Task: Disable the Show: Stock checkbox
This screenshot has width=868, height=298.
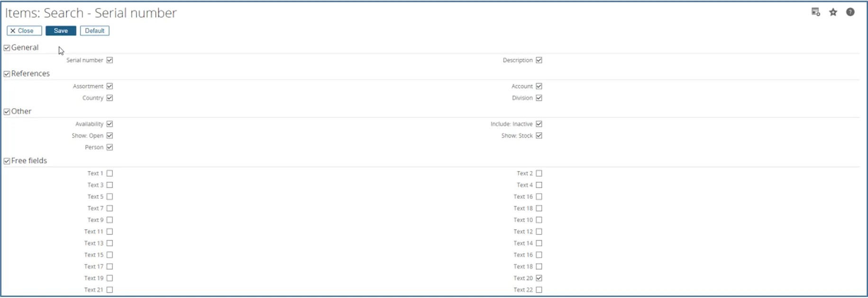Action: [539, 136]
